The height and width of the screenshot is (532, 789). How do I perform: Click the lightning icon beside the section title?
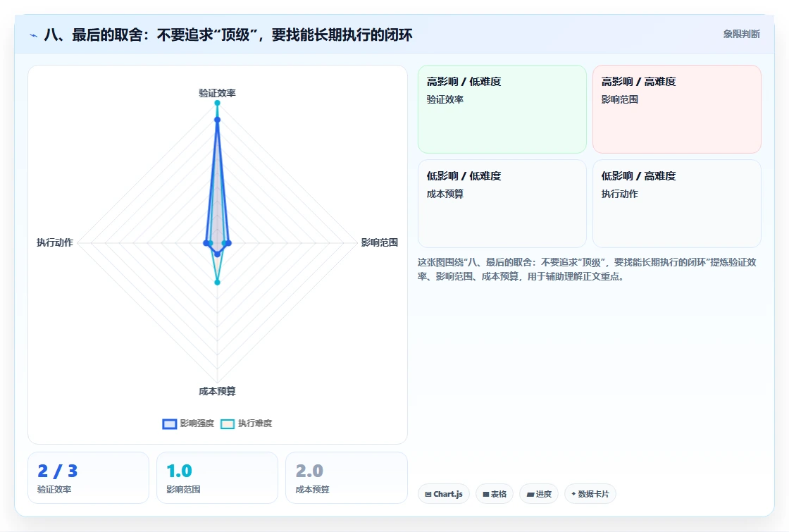(34, 35)
